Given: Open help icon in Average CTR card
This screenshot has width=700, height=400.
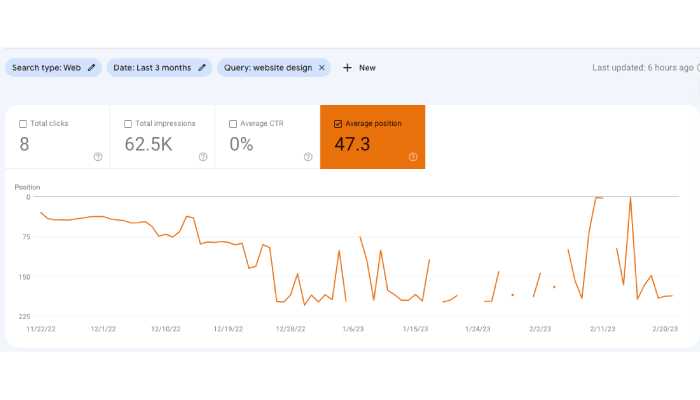Looking at the screenshot, I should pos(308,156).
